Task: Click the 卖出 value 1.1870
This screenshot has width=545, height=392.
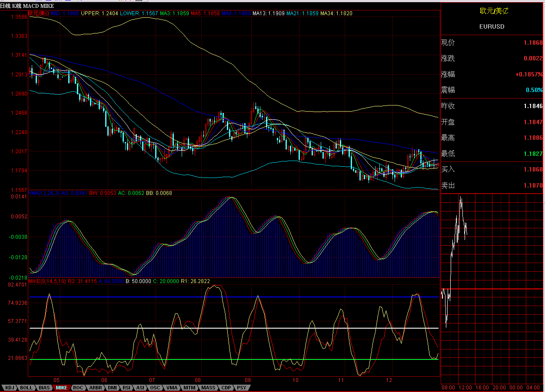Action: [x=533, y=185]
